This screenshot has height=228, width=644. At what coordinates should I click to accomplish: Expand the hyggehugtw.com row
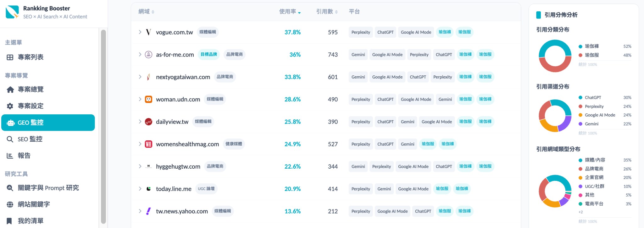point(140,166)
